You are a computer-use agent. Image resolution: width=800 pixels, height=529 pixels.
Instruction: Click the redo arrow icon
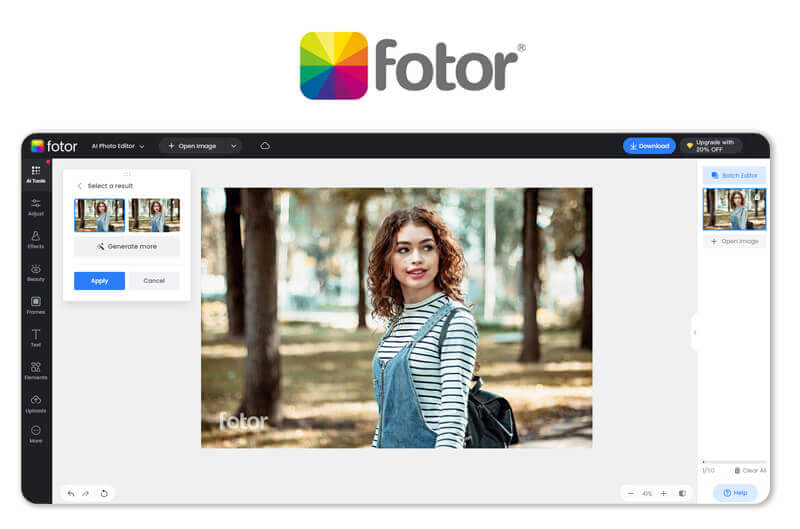tap(86, 493)
